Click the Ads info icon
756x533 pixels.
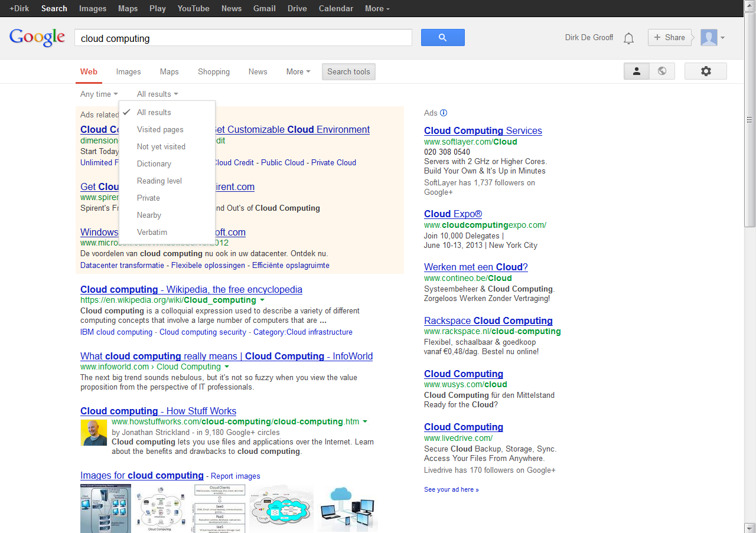click(x=444, y=113)
